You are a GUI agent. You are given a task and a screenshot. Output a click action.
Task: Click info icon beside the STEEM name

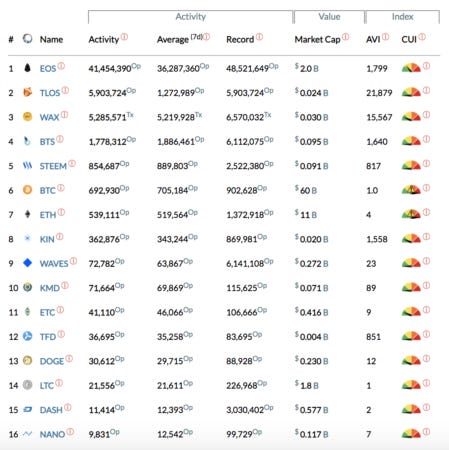point(72,164)
